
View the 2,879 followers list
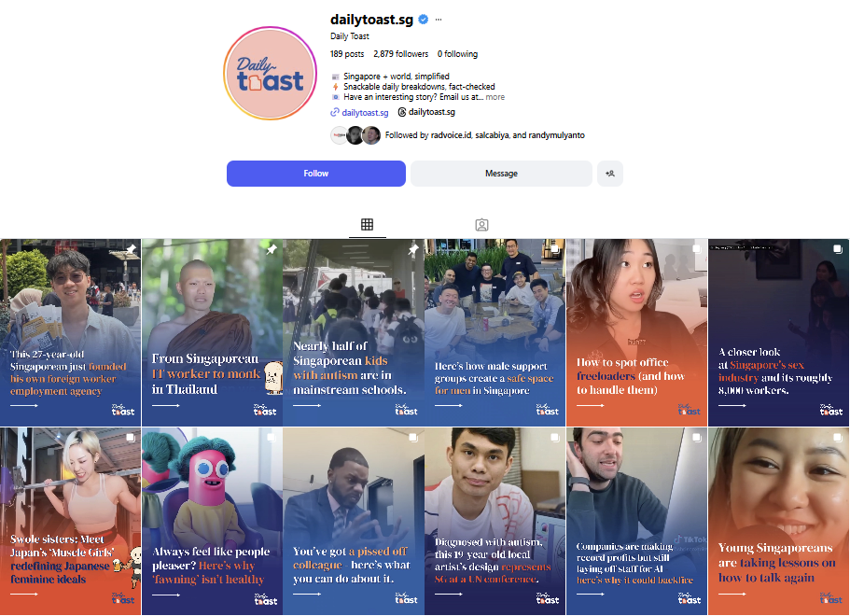(400, 54)
